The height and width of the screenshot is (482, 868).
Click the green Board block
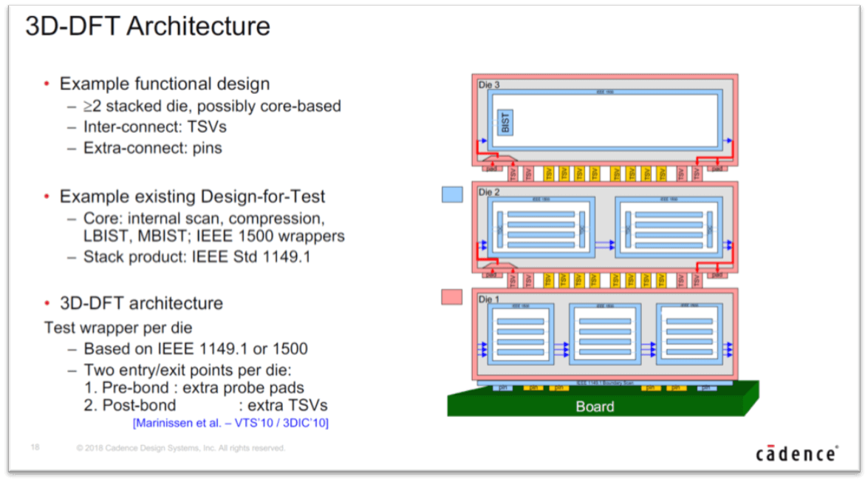[595, 406]
